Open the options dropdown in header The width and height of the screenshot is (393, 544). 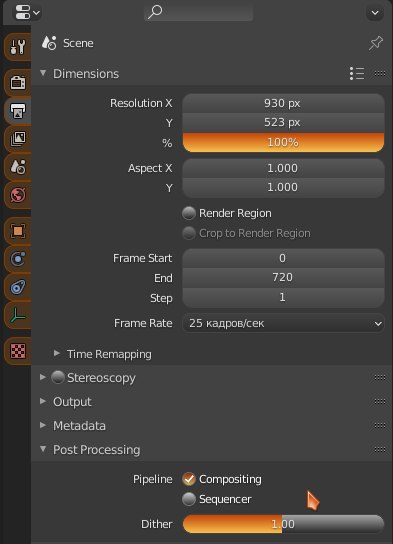pyautogui.click(x=375, y=13)
